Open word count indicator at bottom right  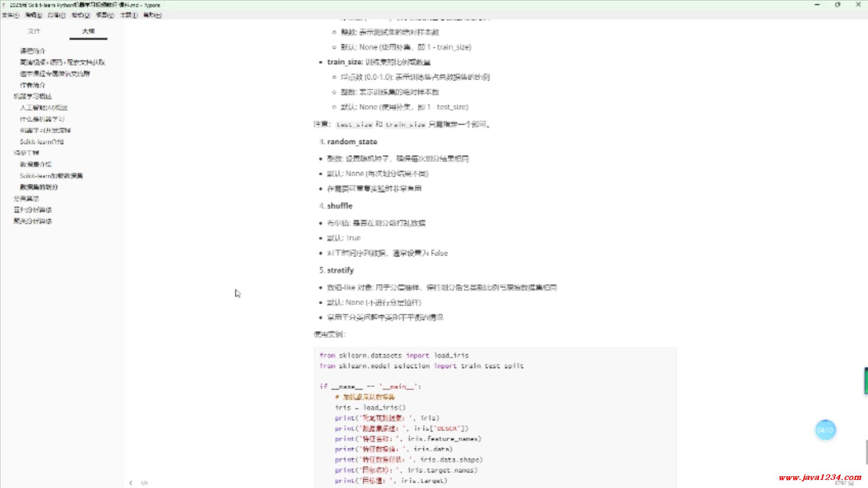tap(844, 483)
